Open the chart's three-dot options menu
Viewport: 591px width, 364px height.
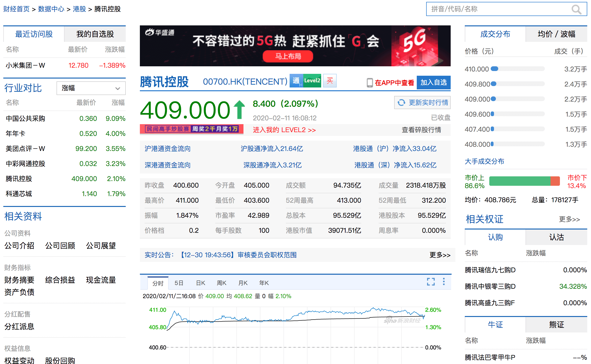tap(444, 282)
